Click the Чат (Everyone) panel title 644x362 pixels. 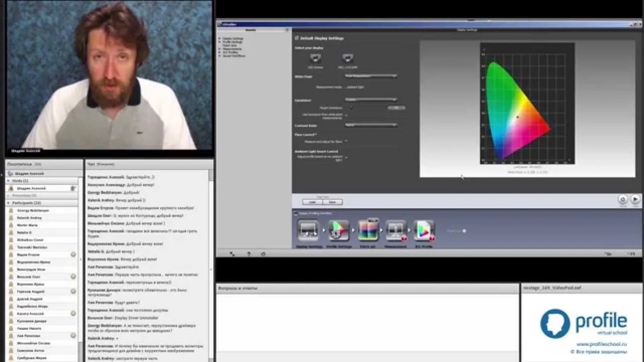click(x=101, y=164)
